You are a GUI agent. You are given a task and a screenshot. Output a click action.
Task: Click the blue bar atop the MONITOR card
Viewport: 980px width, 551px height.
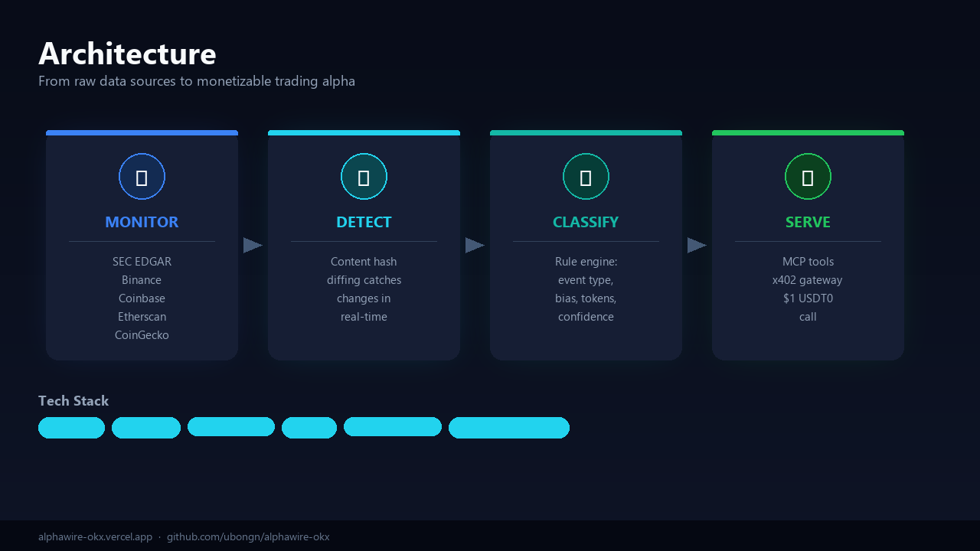tap(142, 132)
